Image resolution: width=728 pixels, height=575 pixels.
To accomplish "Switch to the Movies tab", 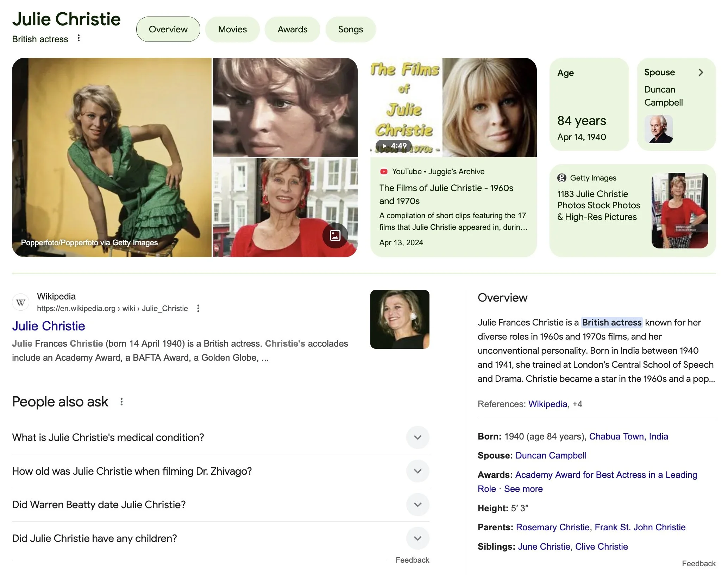I will point(232,29).
